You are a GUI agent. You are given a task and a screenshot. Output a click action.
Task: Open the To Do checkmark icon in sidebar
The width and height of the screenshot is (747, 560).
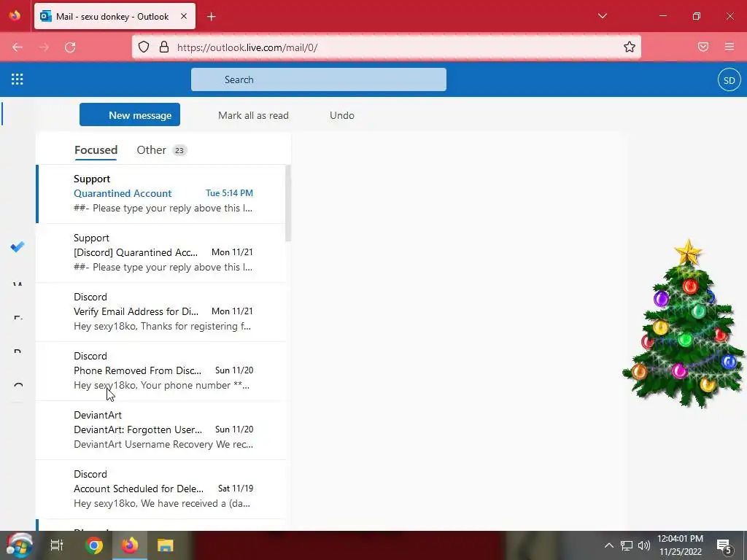coord(18,246)
